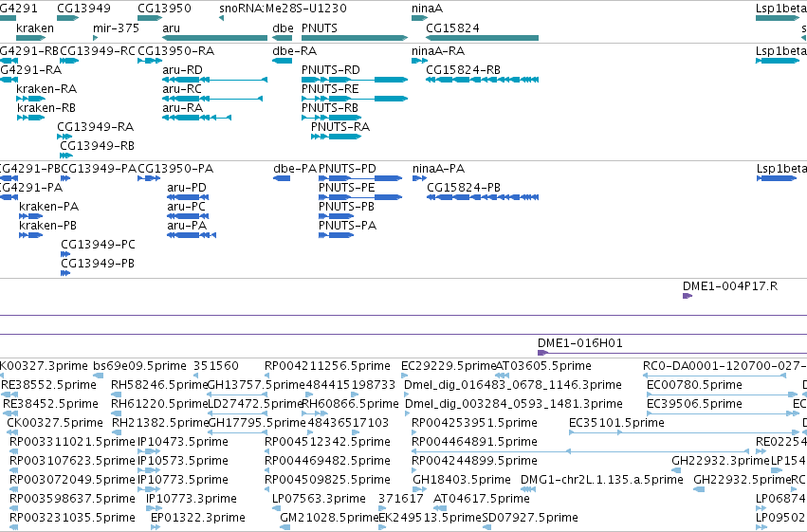Select the mir-375 gene marker
Screen dimensions: 807x532
(x=95, y=38)
